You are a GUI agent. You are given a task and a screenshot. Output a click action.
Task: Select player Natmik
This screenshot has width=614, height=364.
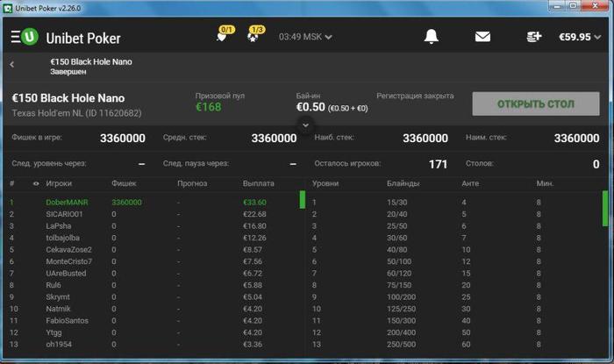coord(58,309)
